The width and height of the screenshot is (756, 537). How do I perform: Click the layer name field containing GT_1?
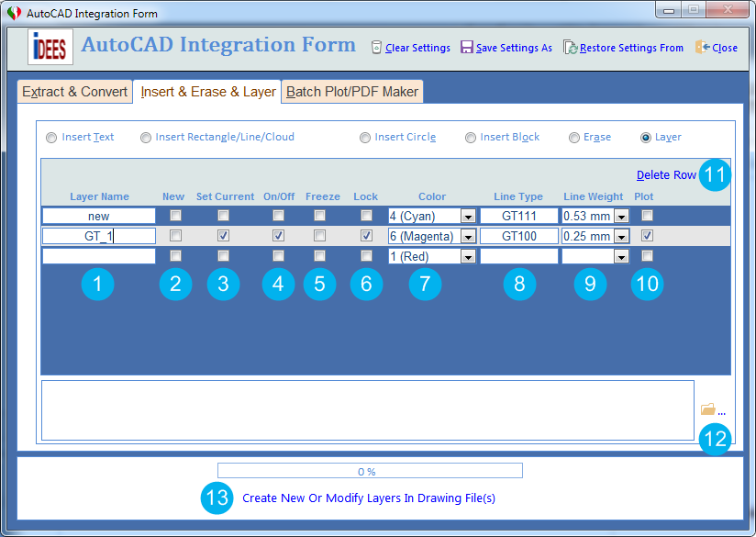point(99,236)
